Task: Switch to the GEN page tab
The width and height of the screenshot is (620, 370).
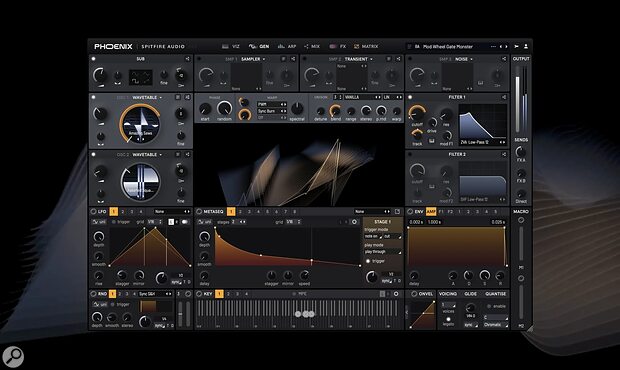Action: coord(259,46)
